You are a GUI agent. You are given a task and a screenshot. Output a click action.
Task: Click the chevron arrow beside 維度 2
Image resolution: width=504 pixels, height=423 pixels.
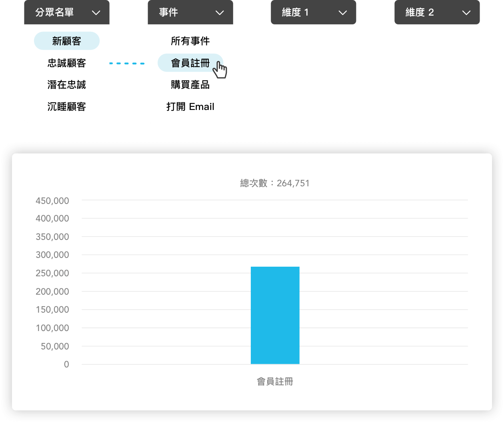tap(466, 13)
